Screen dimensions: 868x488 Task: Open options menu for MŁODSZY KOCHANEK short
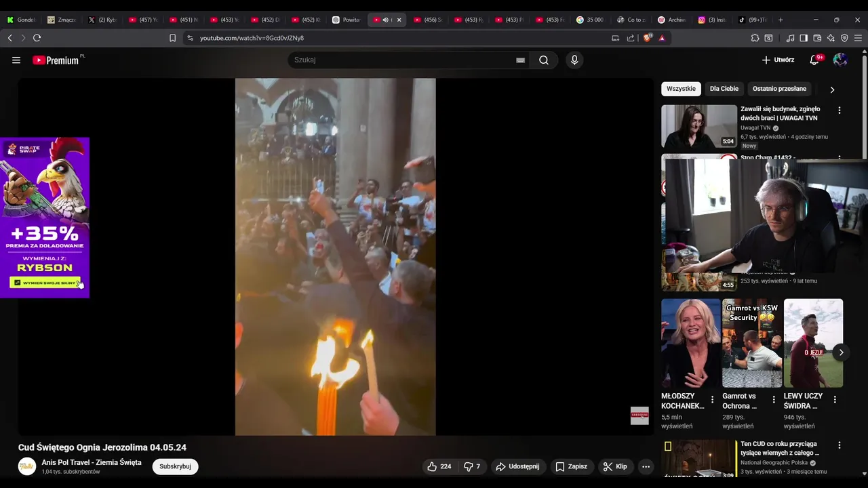point(712,400)
